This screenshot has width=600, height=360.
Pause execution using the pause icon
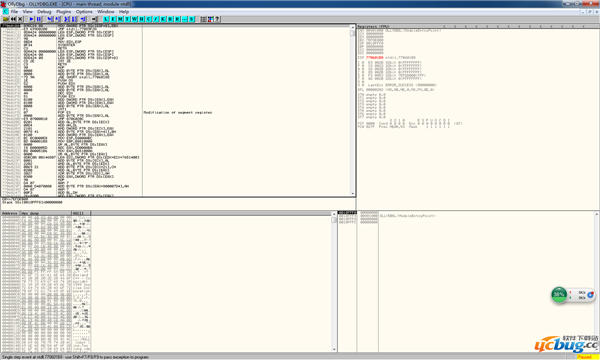click(x=39, y=19)
